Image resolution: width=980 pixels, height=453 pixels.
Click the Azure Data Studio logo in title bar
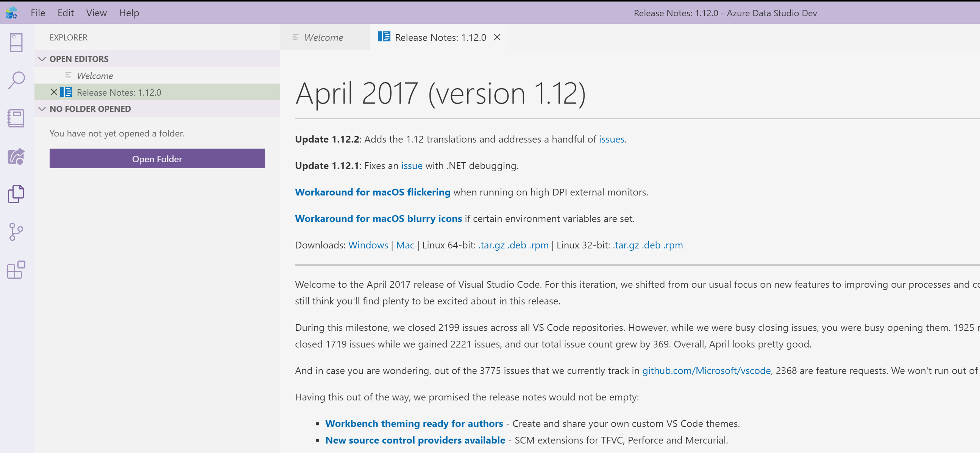point(11,12)
